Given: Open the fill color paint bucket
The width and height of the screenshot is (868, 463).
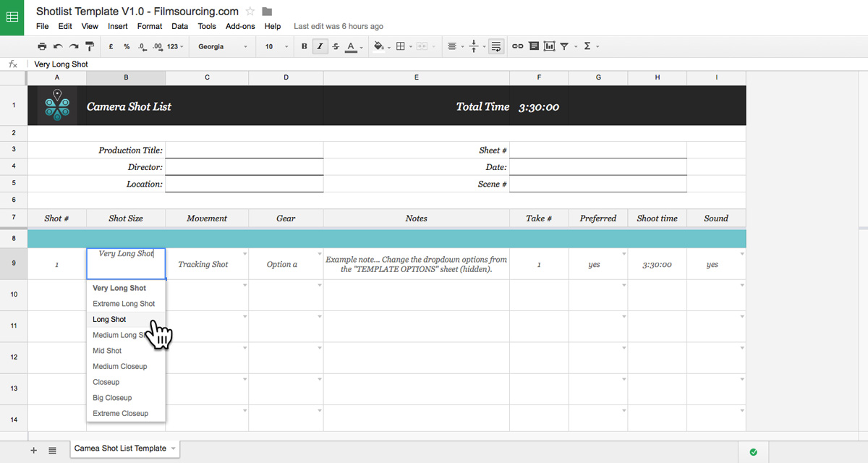Looking at the screenshot, I should click(x=381, y=46).
